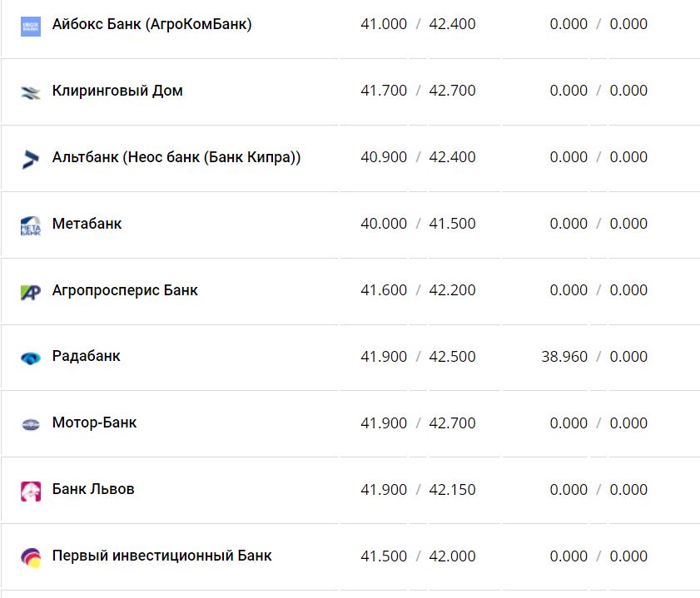Select the Банк Львов name
Image resolution: width=700 pixels, height=598 pixels.
92,489
